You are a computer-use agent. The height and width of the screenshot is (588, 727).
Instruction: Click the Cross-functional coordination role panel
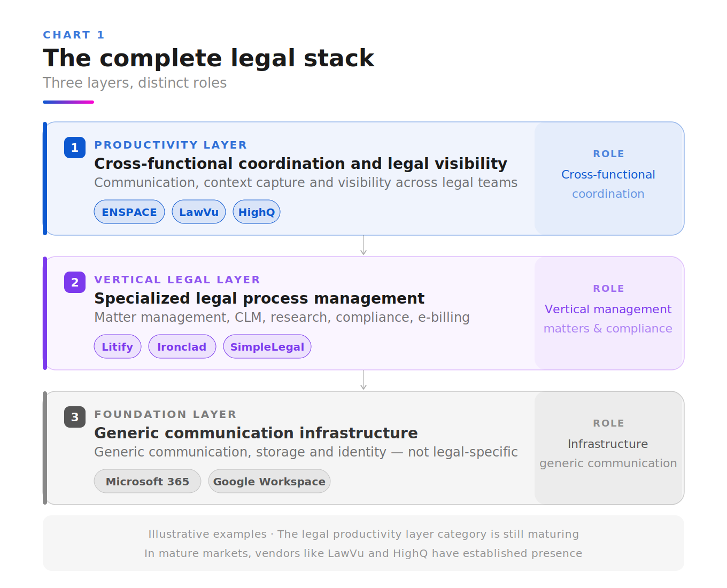[x=609, y=179]
